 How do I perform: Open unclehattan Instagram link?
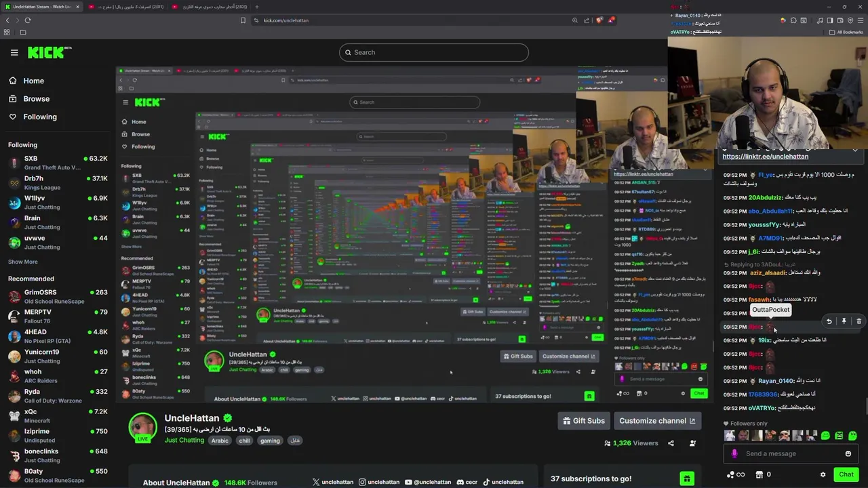tap(379, 482)
